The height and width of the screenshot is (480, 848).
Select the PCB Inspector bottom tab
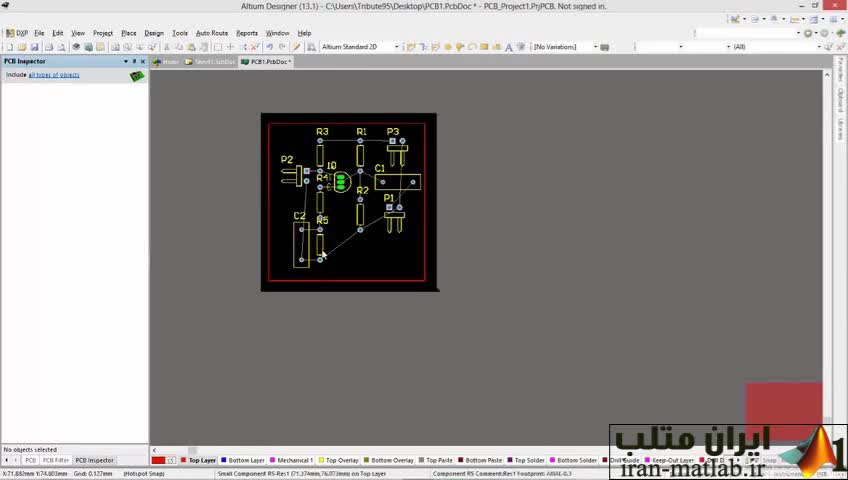[95, 461]
